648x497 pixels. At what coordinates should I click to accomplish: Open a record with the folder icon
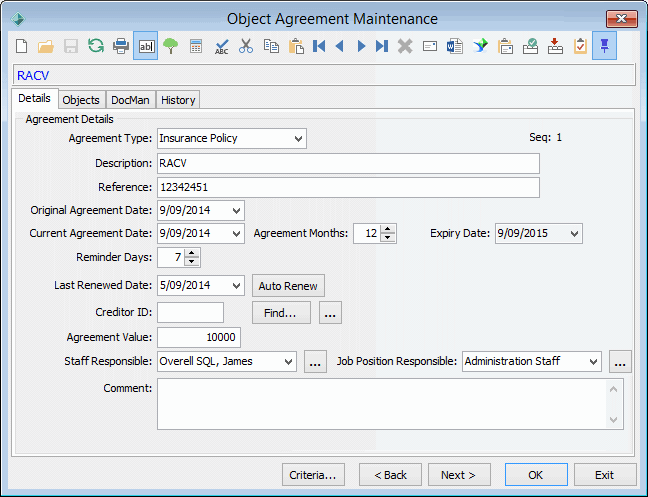point(46,46)
